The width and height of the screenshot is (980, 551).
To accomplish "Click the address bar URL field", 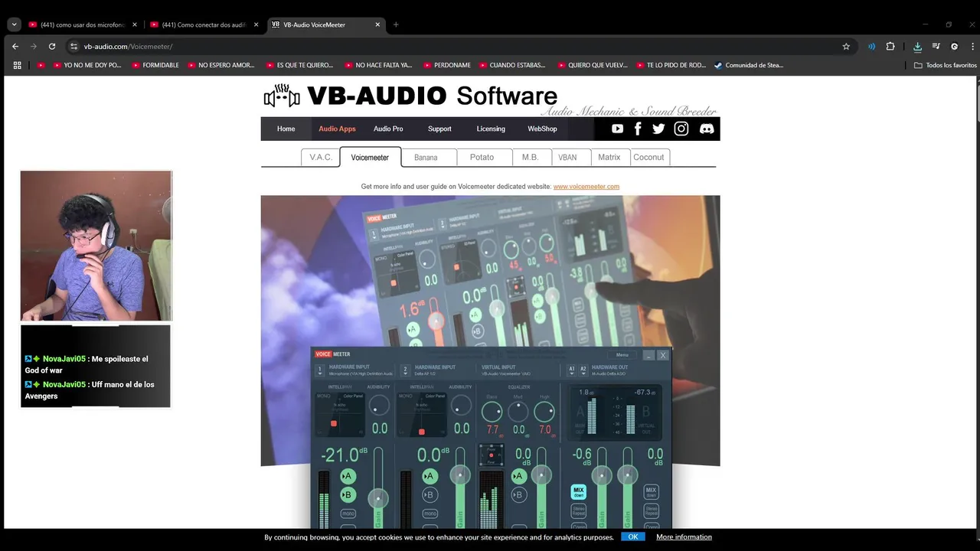I will [459, 46].
